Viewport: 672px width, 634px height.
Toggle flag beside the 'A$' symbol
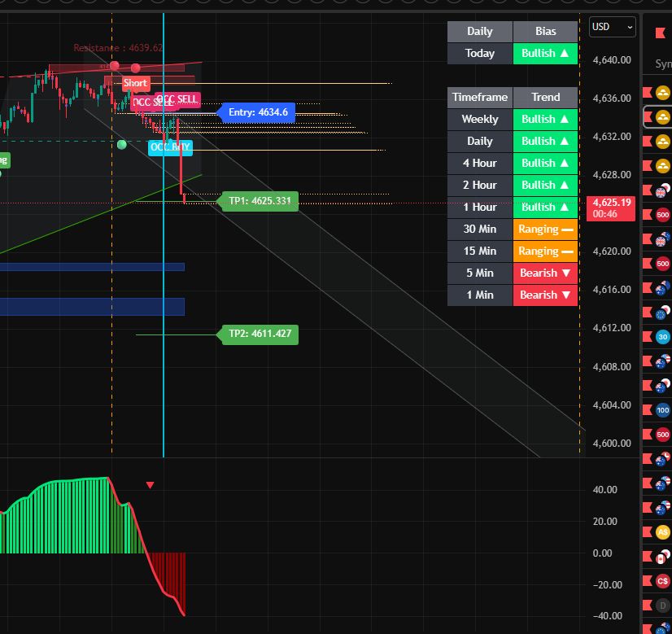[x=648, y=532]
